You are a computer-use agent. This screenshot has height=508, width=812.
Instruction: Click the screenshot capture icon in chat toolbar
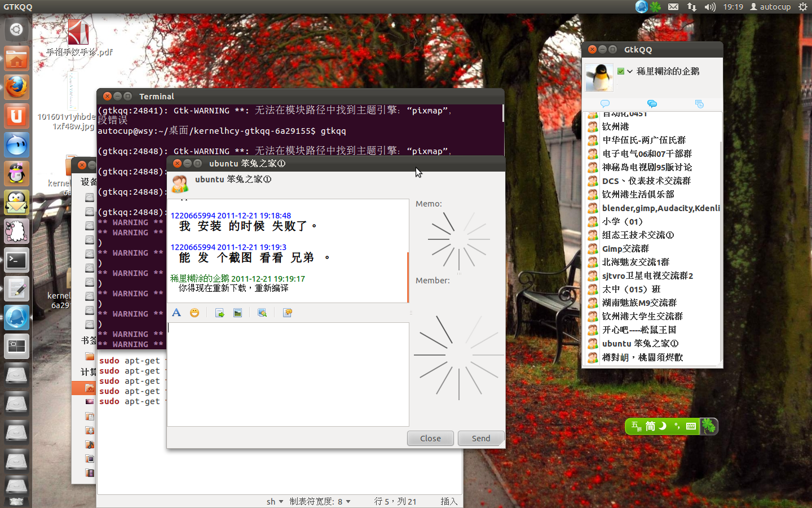[x=262, y=313]
